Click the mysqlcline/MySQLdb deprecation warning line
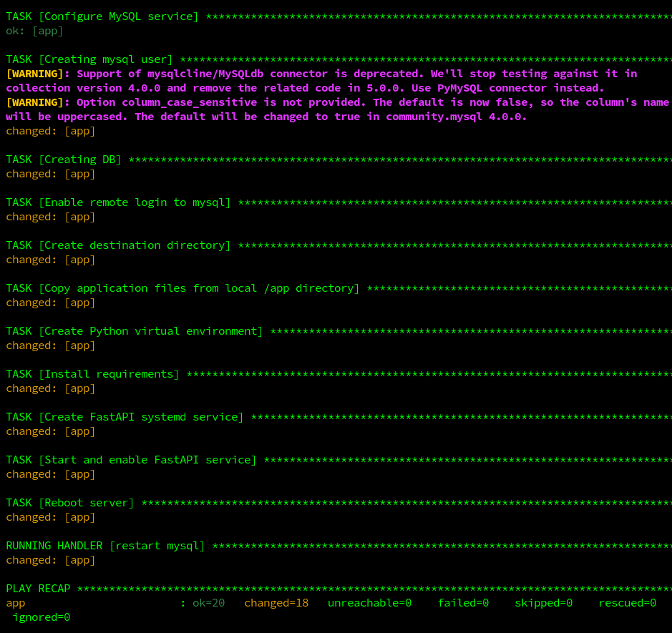 [321, 74]
